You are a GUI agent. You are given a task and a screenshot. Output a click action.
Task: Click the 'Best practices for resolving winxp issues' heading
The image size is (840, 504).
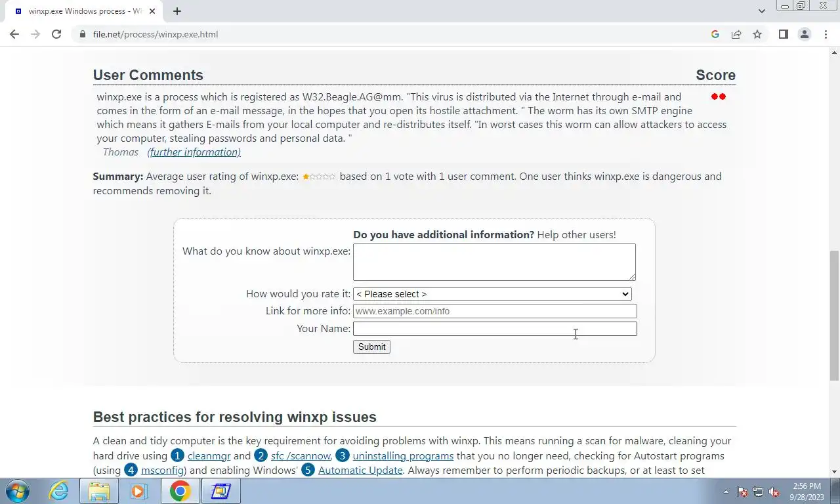point(235,417)
